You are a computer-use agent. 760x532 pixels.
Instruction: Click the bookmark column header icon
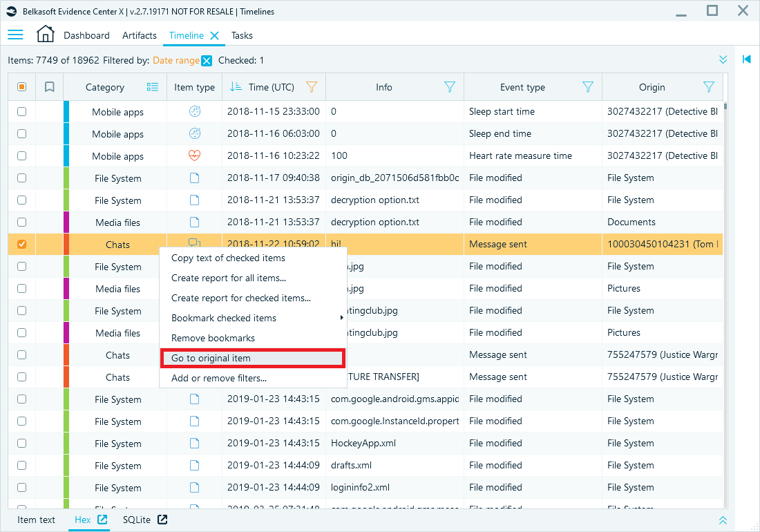50,87
